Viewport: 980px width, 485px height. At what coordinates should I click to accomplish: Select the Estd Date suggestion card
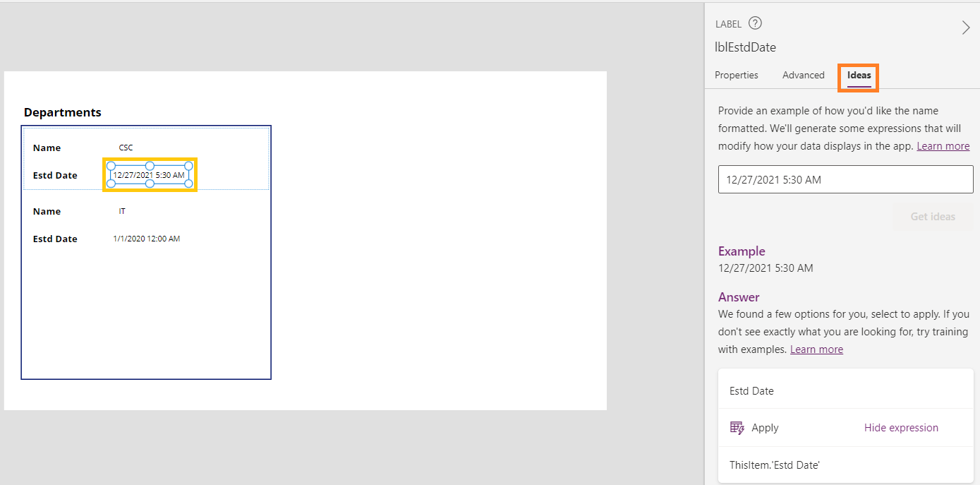click(751, 390)
